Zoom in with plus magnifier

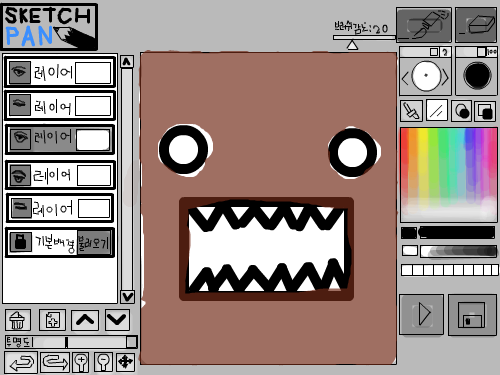pyautogui.click(x=81, y=362)
